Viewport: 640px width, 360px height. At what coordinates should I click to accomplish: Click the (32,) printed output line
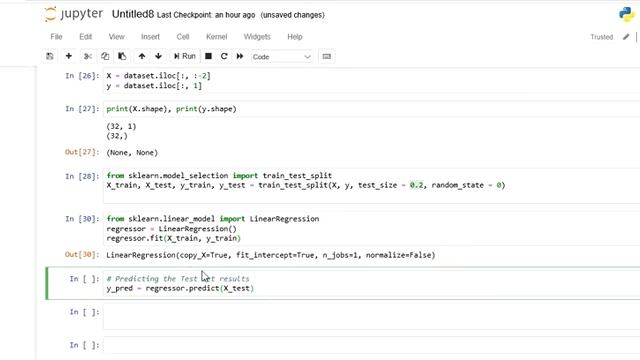coord(117,136)
